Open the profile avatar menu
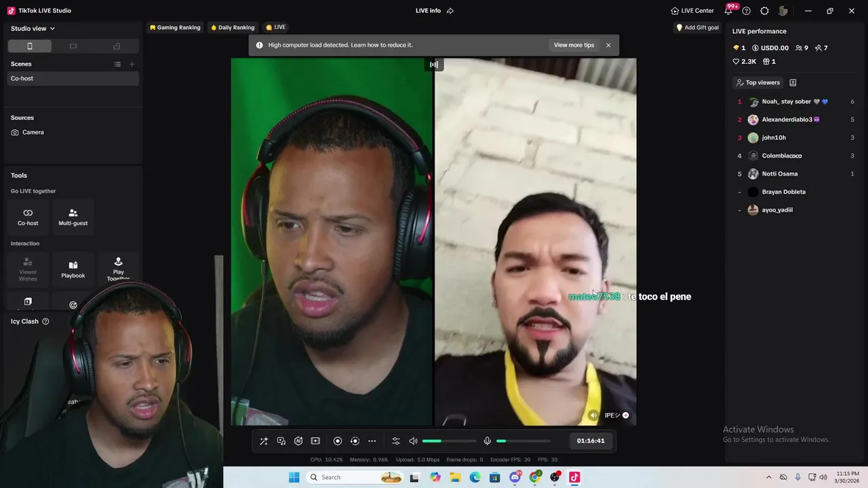This screenshot has height=488, width=868. coord(783,11)
